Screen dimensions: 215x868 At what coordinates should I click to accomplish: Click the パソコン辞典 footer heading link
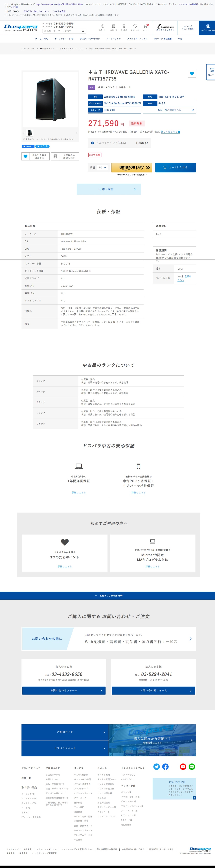point(128,785)
